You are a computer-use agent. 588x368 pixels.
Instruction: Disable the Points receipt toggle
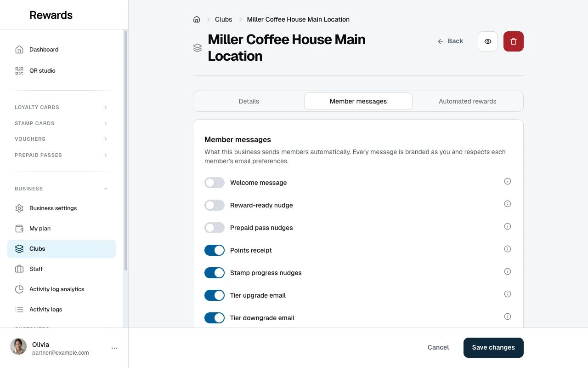pyautogui.click(x=215, y=250)
